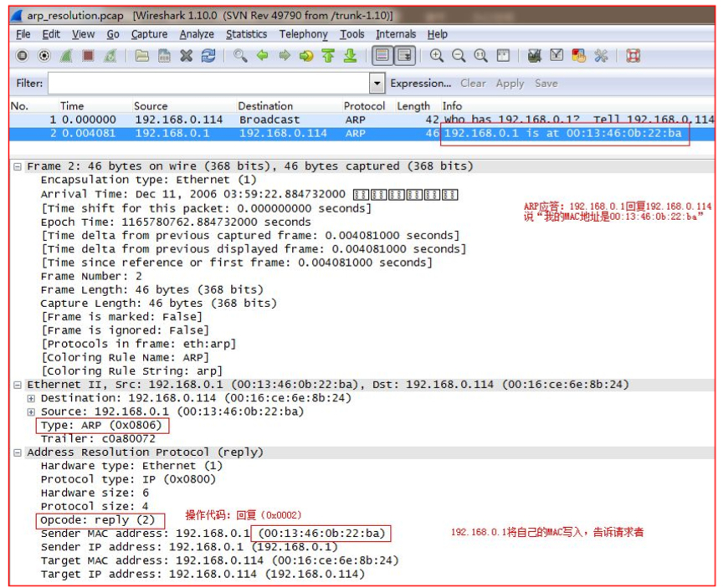Open the View menu

[x=83, y=34]
